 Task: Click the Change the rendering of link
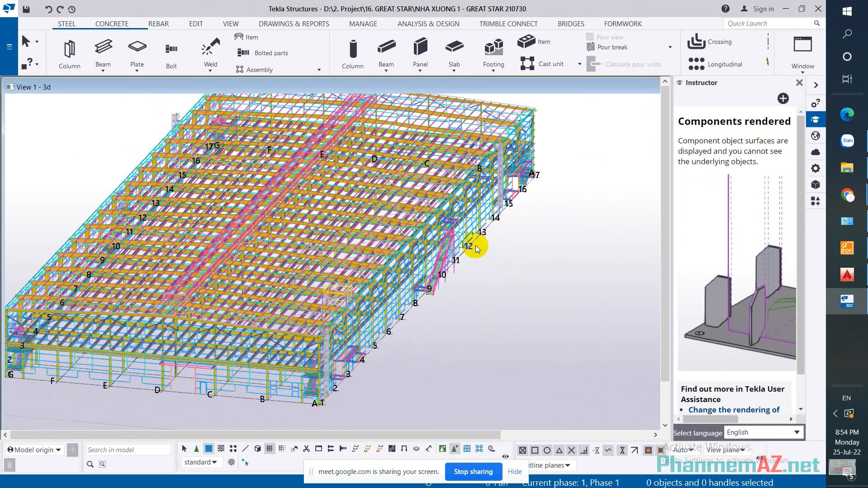tap(734, 410)
